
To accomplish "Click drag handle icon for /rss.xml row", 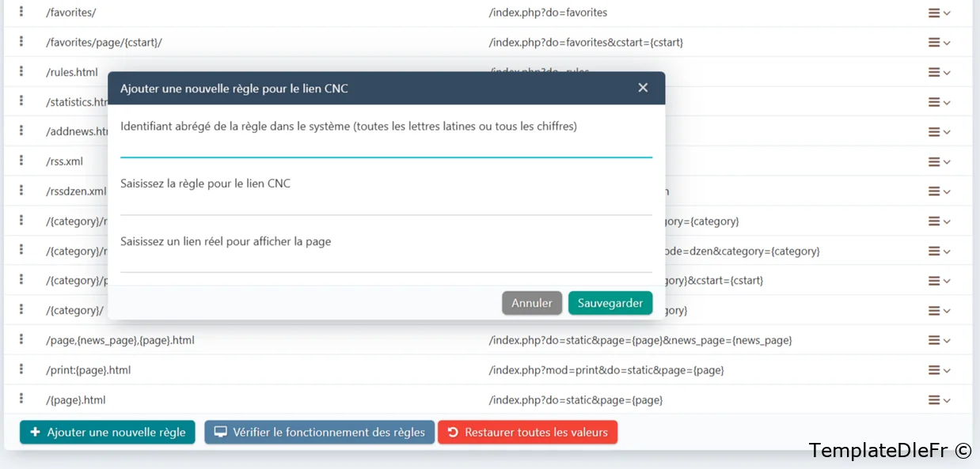I will coord(21,161).
